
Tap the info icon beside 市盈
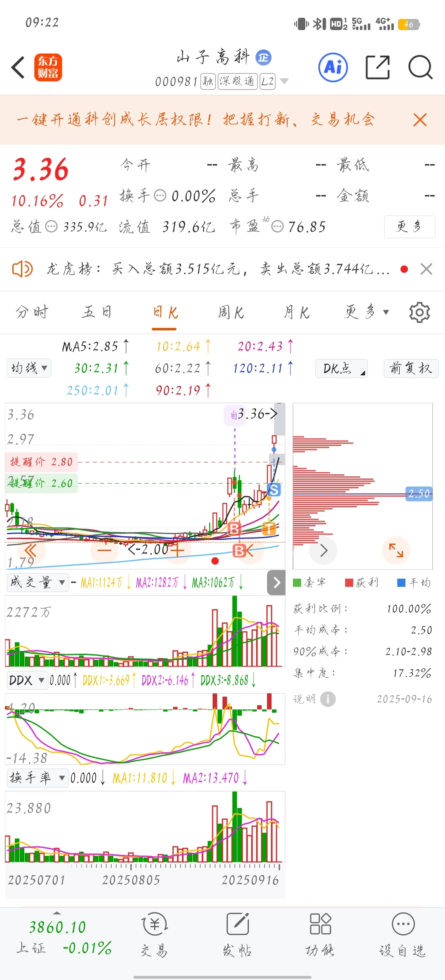click(278, 226)
